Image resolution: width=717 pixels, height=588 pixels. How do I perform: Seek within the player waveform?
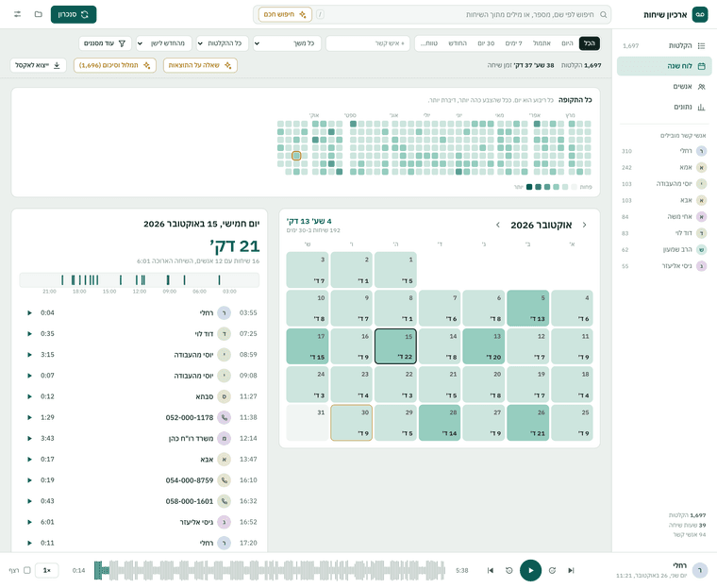point(270,571)
